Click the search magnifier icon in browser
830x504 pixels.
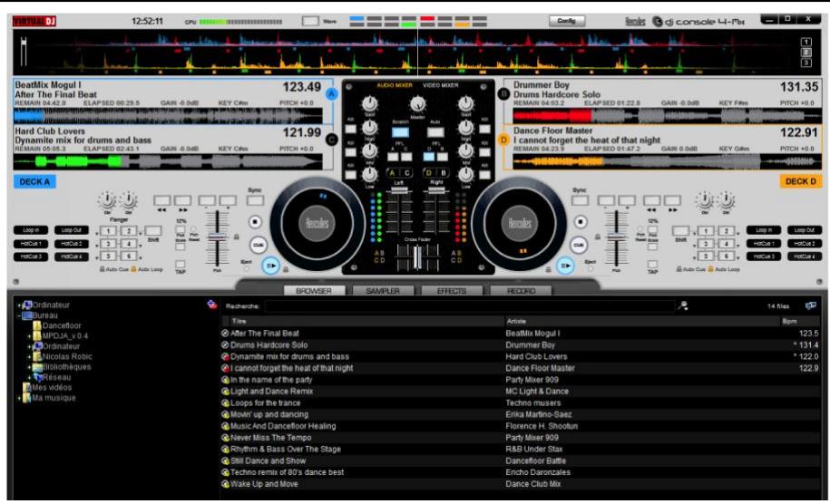pos(683,305)
